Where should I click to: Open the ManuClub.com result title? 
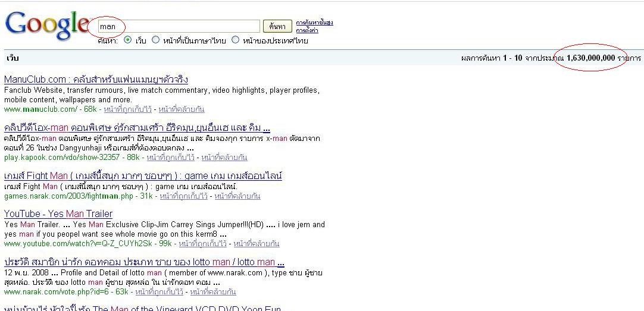96,79
